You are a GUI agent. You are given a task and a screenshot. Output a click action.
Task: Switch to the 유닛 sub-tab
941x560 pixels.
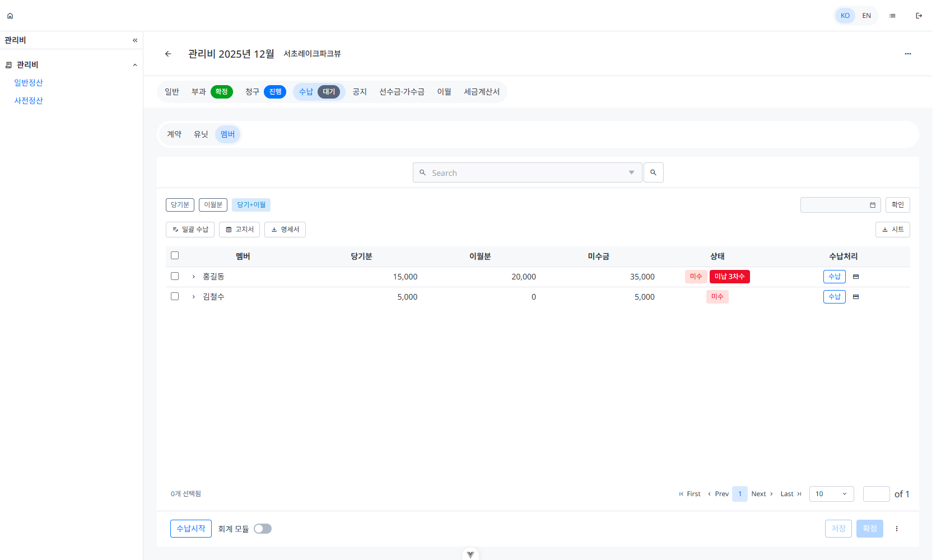coord(201,134)
